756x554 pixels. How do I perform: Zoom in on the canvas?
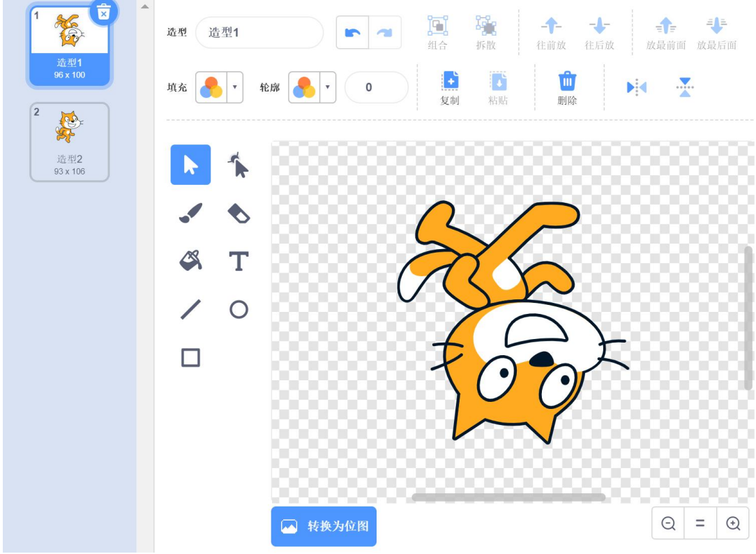[732, 524]
